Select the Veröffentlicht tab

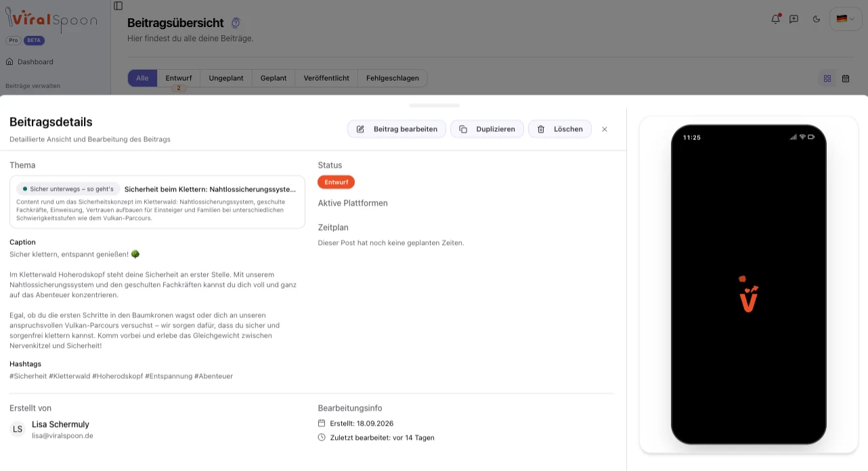pos(326,78)
